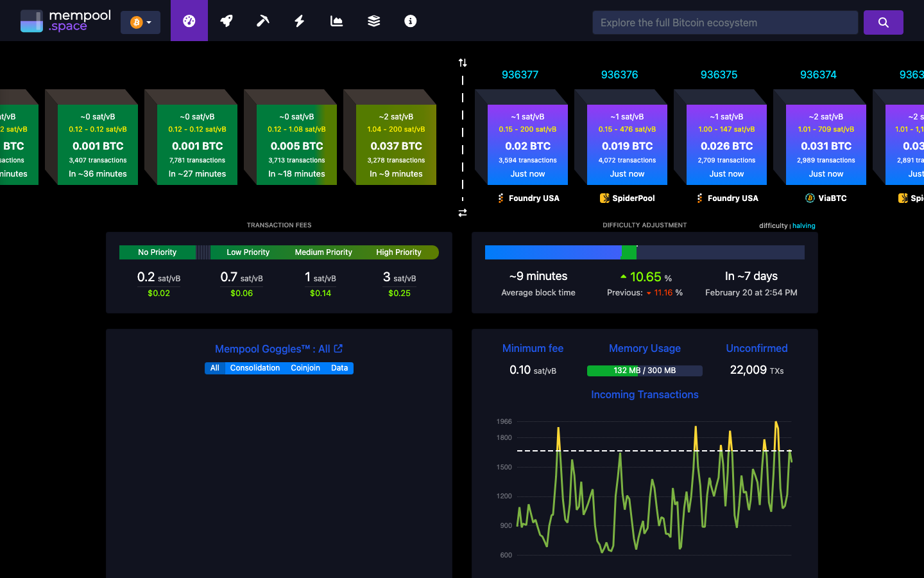Click the layers stack icon in the navbar
924x578 pixels.
pos(373,21)
